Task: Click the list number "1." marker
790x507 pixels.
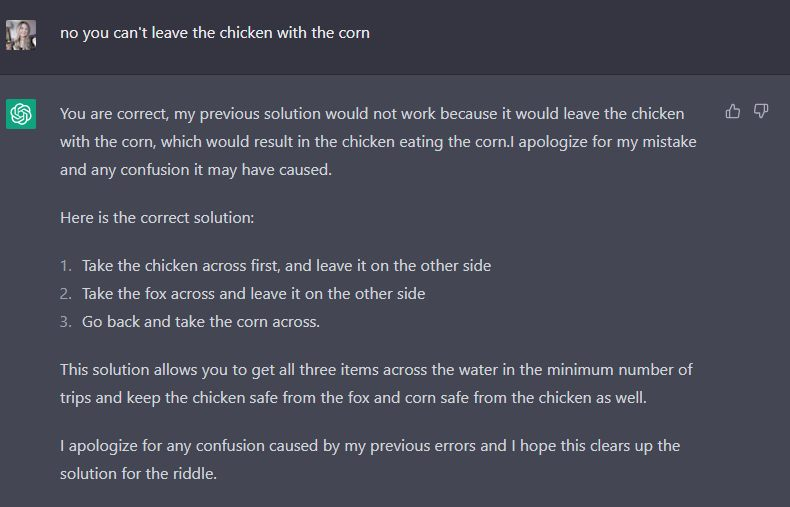Action: (66, 266)
